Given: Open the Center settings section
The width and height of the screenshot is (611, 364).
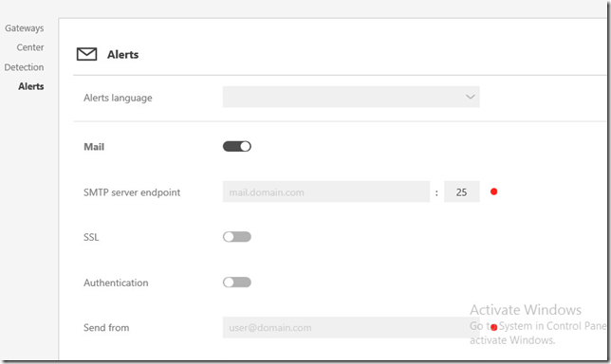Looking at the screenshot, I should 30,47.
